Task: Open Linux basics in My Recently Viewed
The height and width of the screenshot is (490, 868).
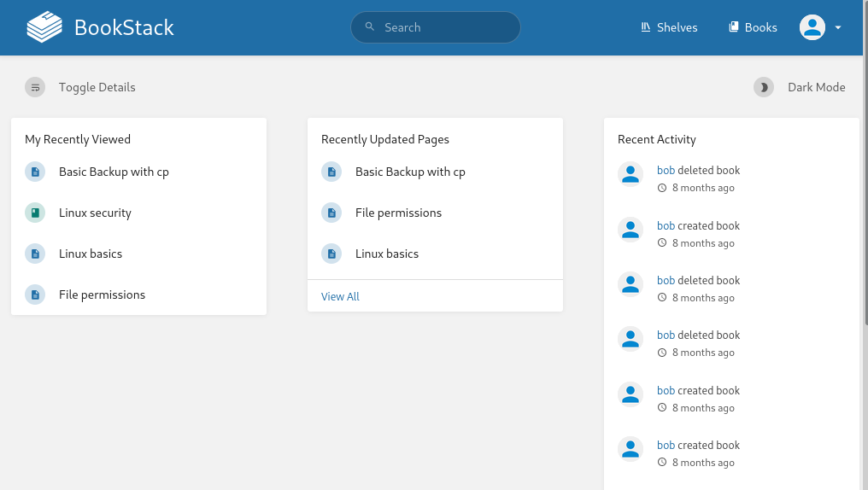Action: tap(91, 254)
